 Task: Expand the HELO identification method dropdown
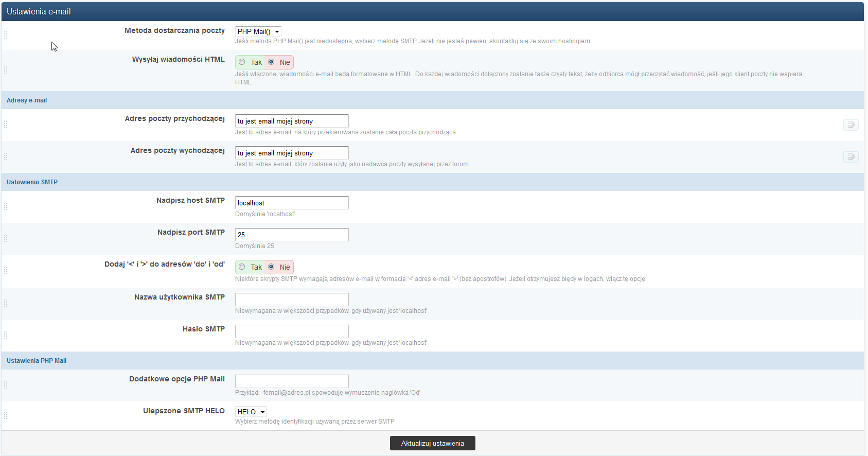[251, 412]
